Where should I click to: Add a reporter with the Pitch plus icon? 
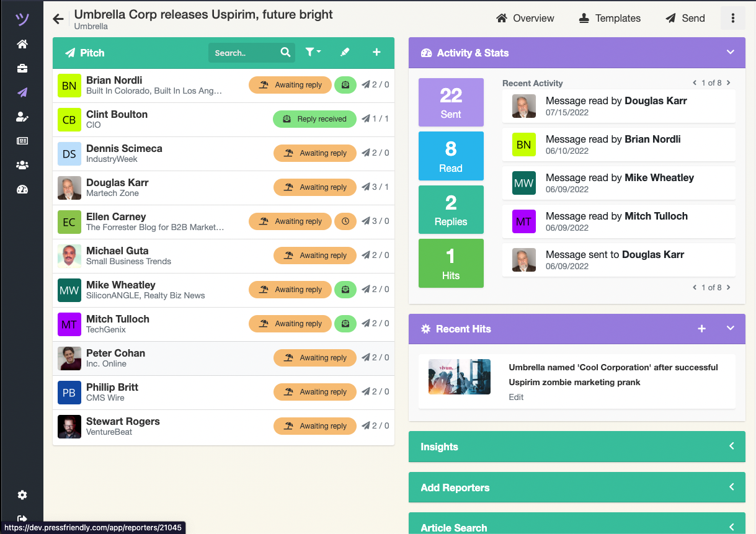click(376, 53)
